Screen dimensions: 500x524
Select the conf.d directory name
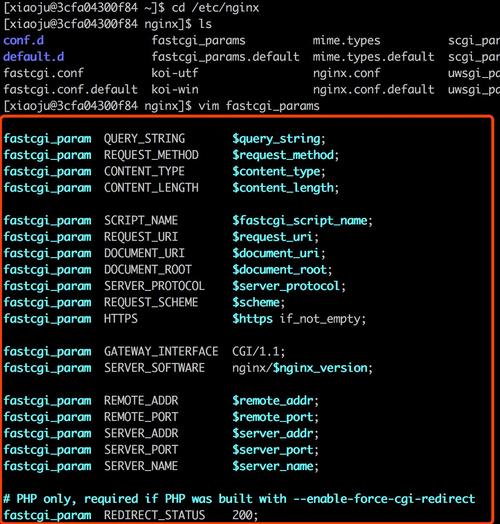click(23, 40)
